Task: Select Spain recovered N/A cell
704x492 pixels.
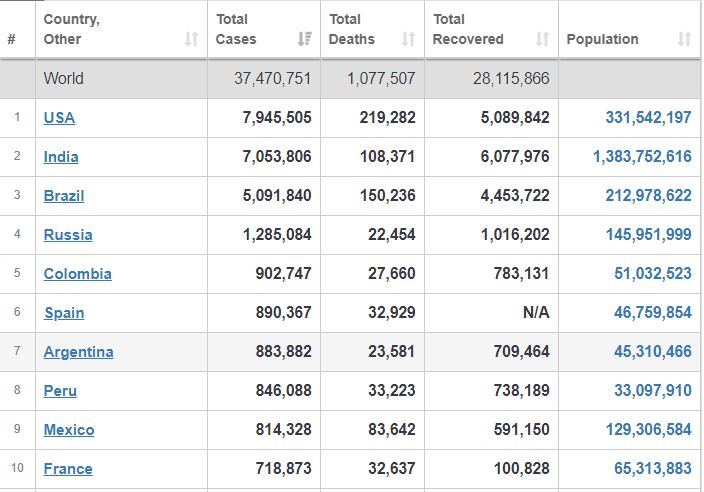Action: click(536, 313)
